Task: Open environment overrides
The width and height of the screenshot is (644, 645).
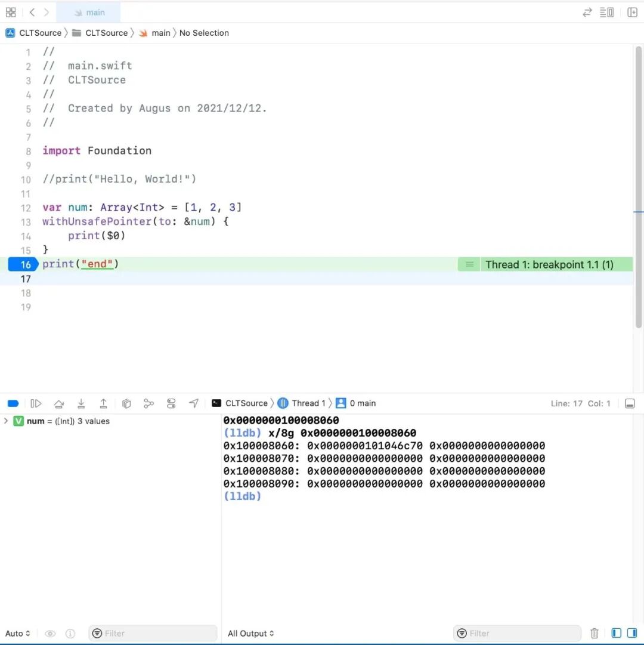Action: (x=171, y=403)
